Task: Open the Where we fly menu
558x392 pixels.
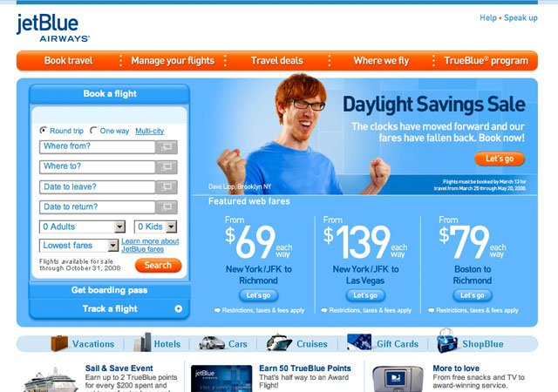Action: point(381,60)
